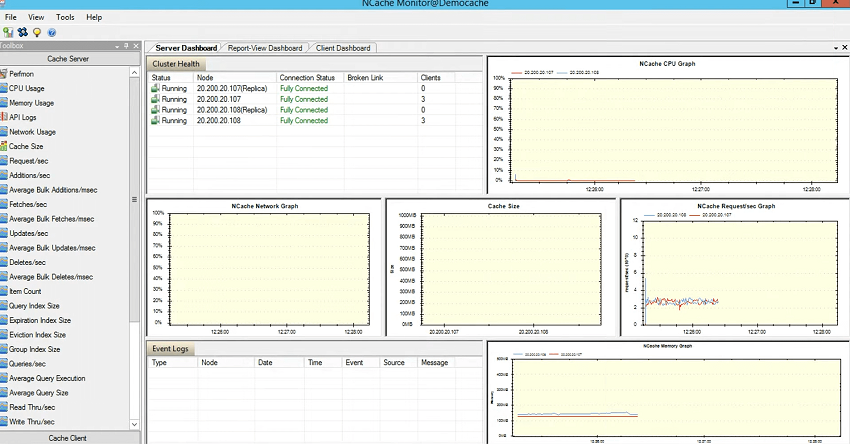Click running status icon for 20.200.20.107(Replica)
Viewport: 850px width, 444px height.
click(x=155, y=88)
